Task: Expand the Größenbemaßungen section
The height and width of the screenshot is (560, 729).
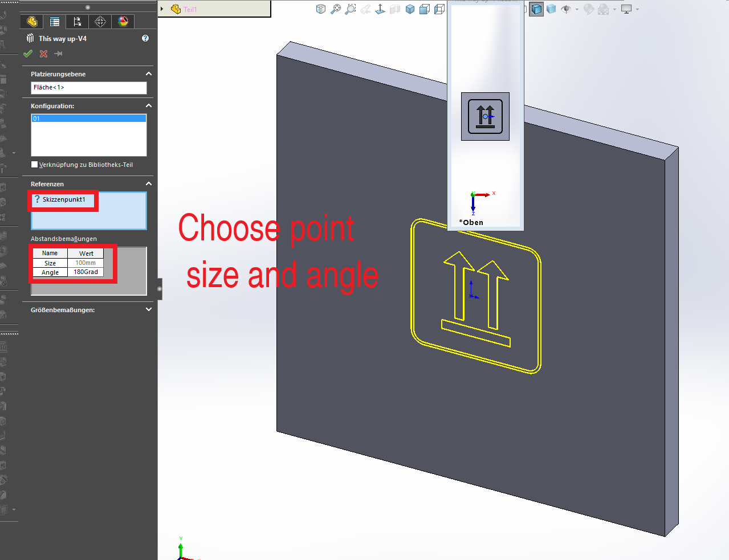Action: coord(149,309)
